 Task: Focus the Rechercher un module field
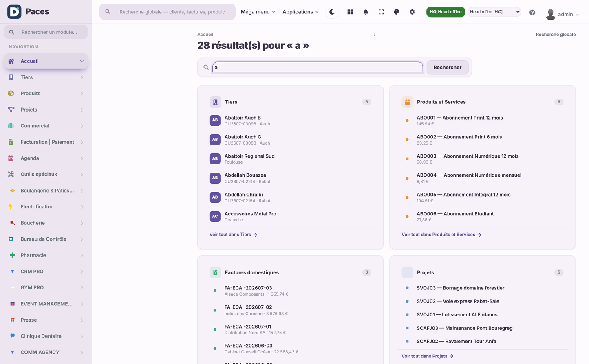click(x=46, y=32)
